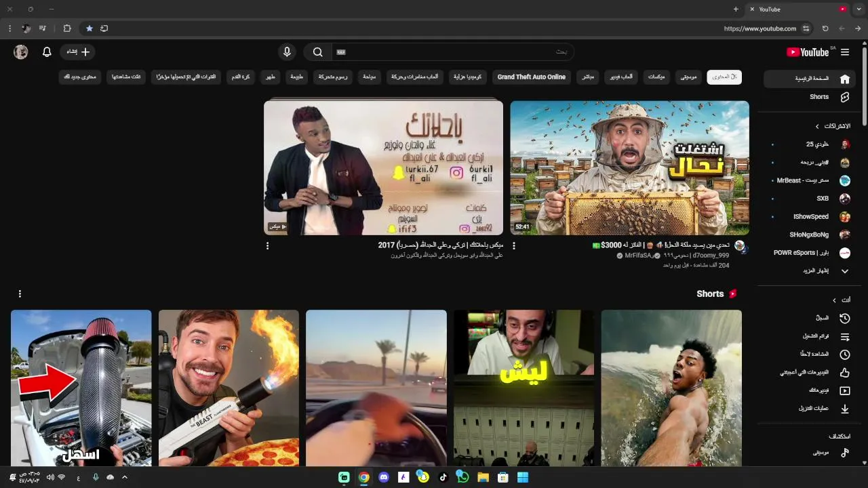Open options menu for beekeeper video
This screenshot has height=488, width=868.
(514, 245)
